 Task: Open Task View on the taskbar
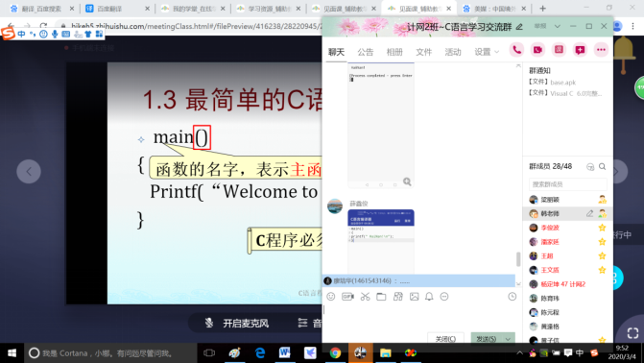pos(209,352)
